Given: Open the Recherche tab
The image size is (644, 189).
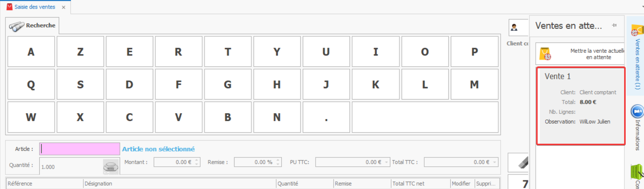Looking at the screenshot, I should coord(32,26).
